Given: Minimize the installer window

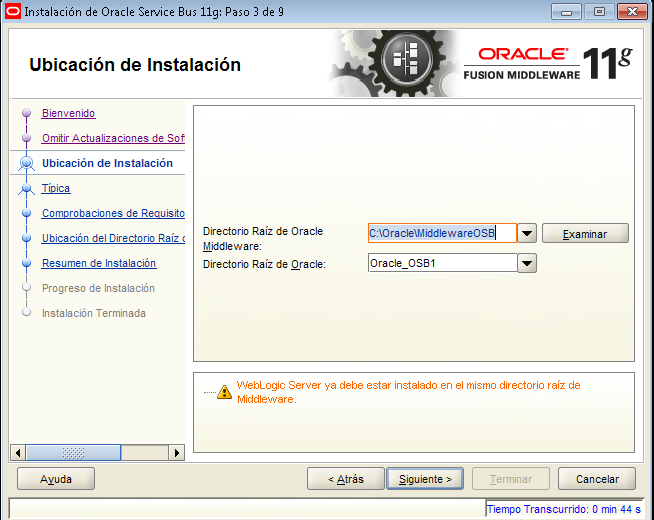Looking at the screenshot, I should (566, 12).
